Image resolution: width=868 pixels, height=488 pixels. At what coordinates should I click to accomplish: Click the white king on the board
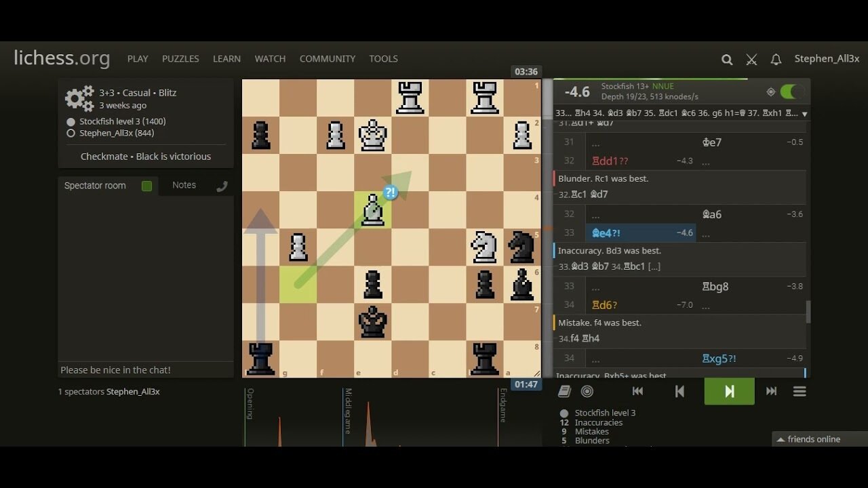(x=372, y=135)
